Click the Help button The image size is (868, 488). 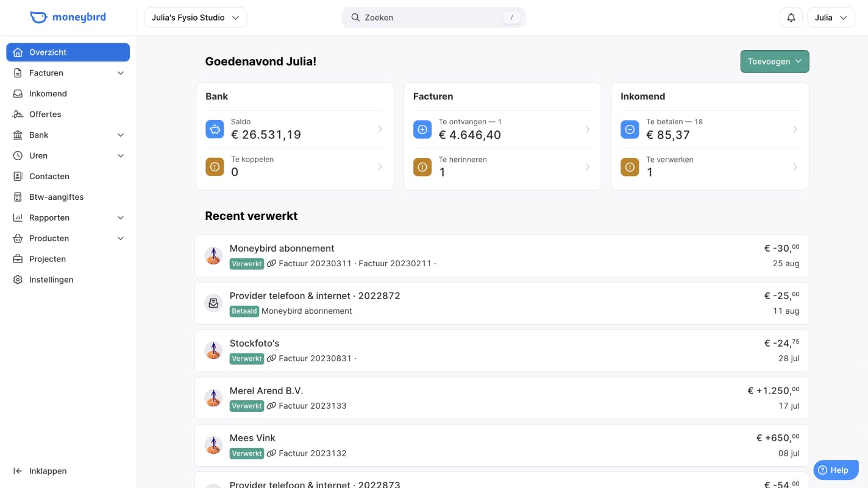[x=836, y=470]
